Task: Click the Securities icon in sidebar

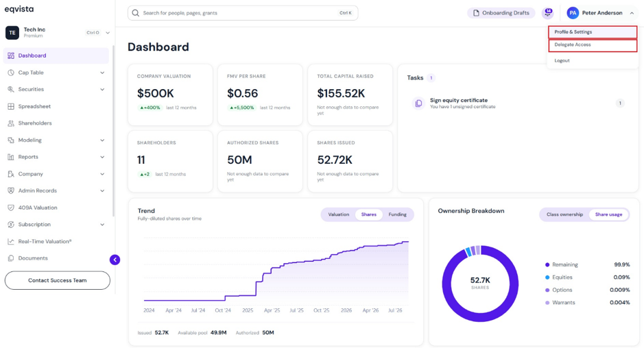Action: [x=11, y=90]
